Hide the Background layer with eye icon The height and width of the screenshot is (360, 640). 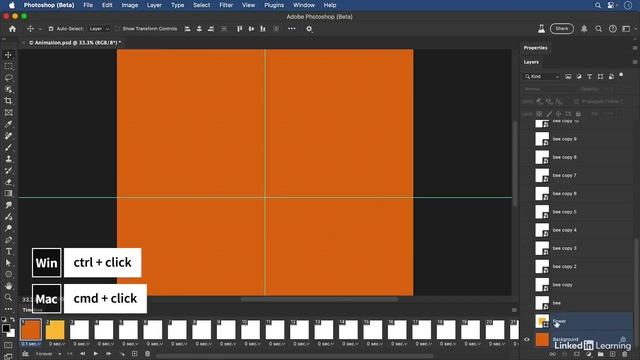527,339
